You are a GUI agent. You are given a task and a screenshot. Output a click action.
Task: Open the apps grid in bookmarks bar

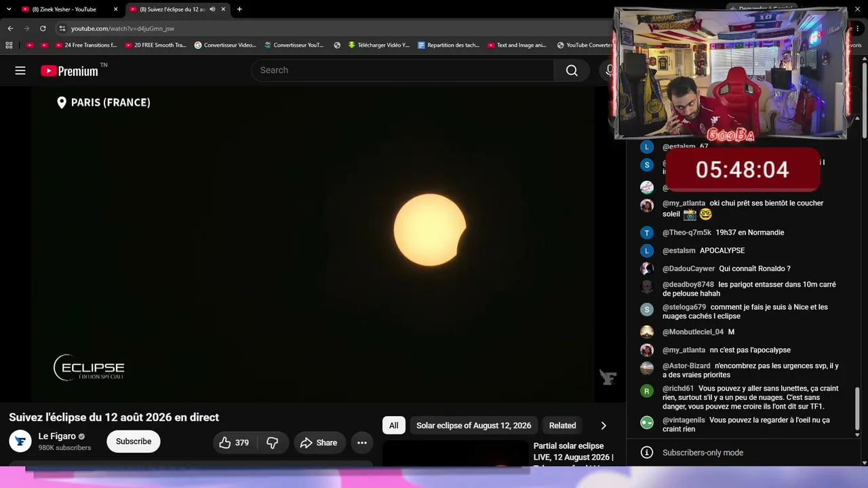tap(9, 45)
